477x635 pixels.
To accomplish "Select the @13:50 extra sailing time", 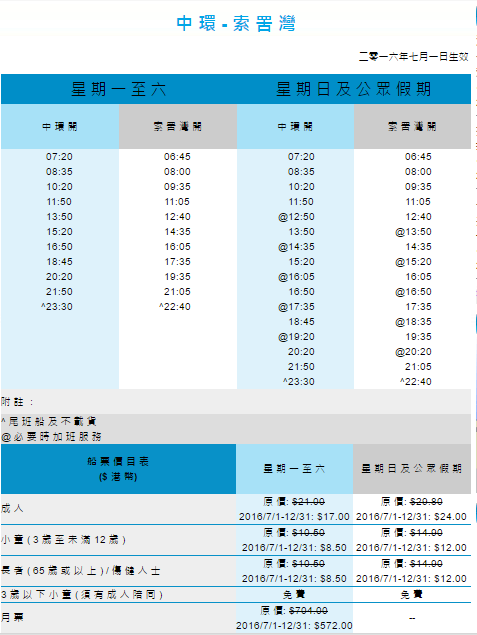I will [413, 232].
